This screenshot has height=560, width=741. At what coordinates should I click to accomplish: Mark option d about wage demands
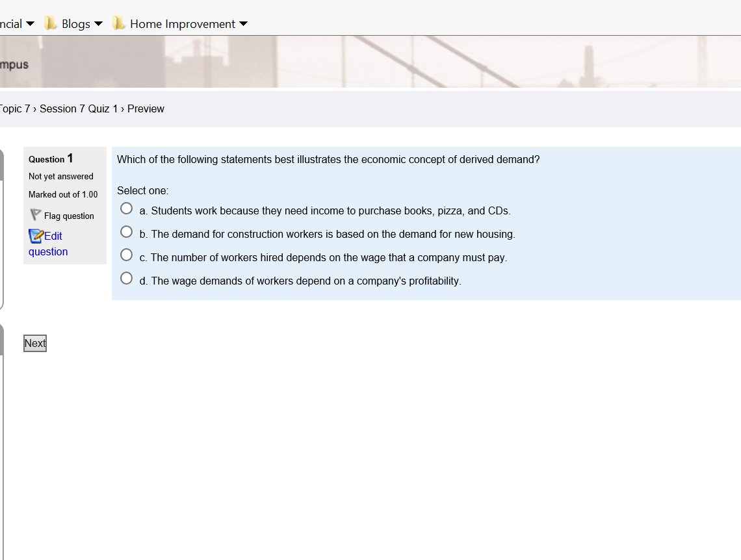(126, 278)
